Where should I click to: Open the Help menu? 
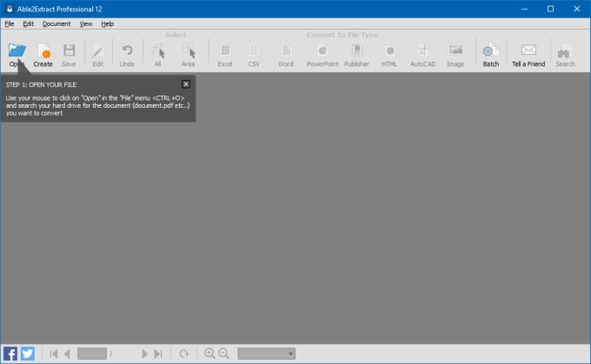coord(108,23)
